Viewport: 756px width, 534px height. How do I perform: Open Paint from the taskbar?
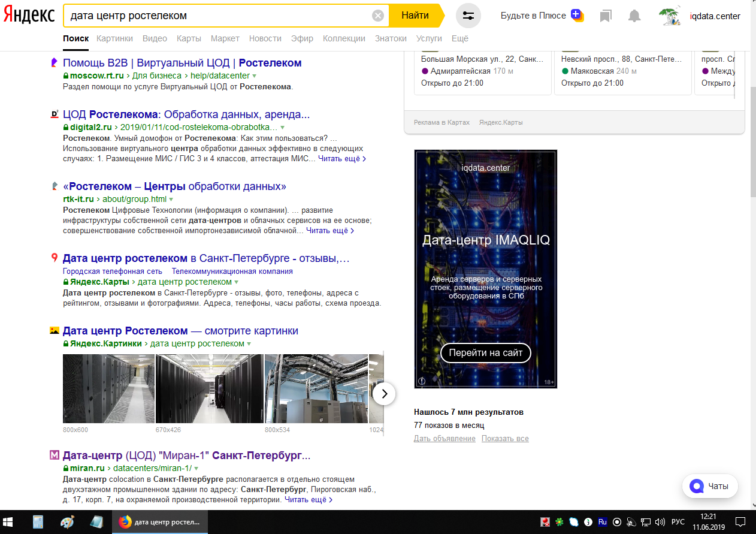point(68,522)
